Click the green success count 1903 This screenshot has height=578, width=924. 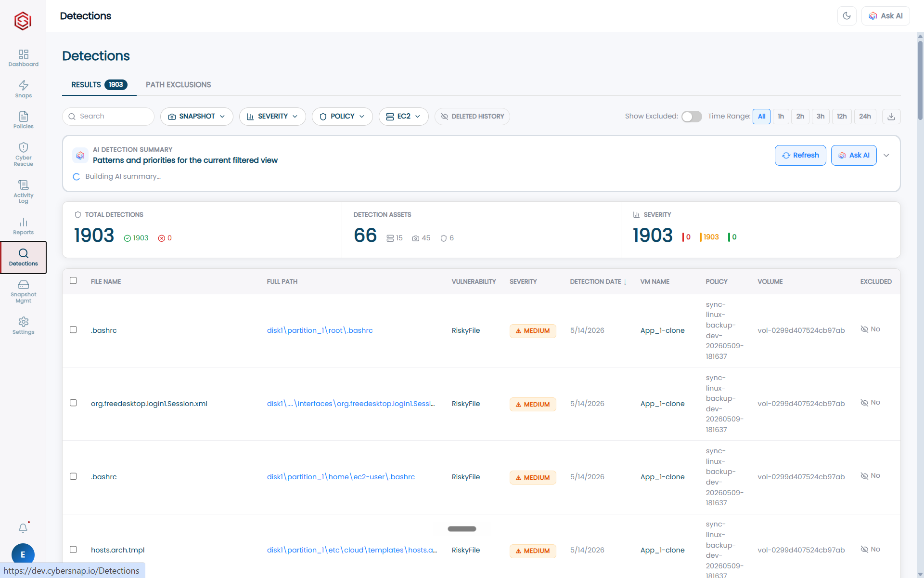click(136, 238)
